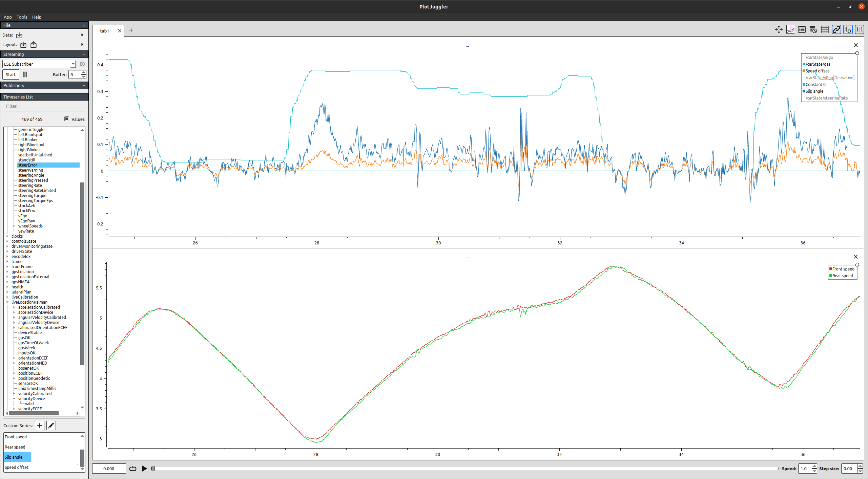
Task: Select the pan/move view tool in the toolbar
Action: 778,29
